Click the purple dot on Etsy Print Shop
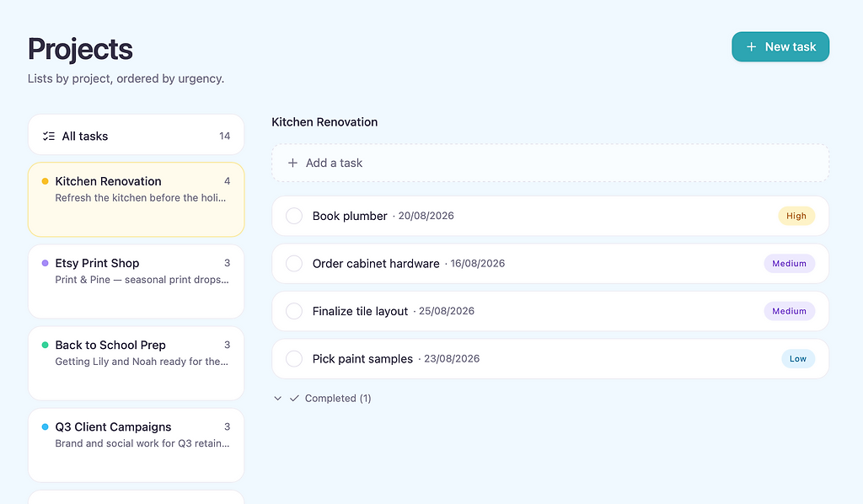This screenshot has width=863, height=504. click(46, 263)
